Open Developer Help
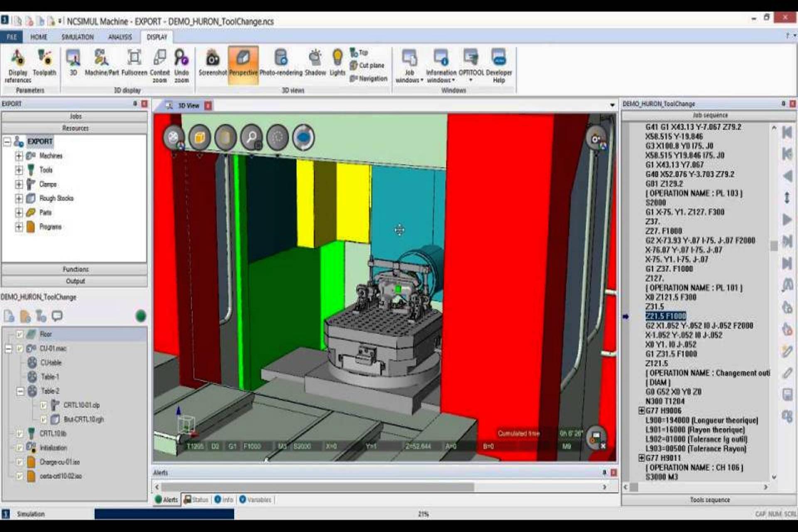 tap(499, 66)
